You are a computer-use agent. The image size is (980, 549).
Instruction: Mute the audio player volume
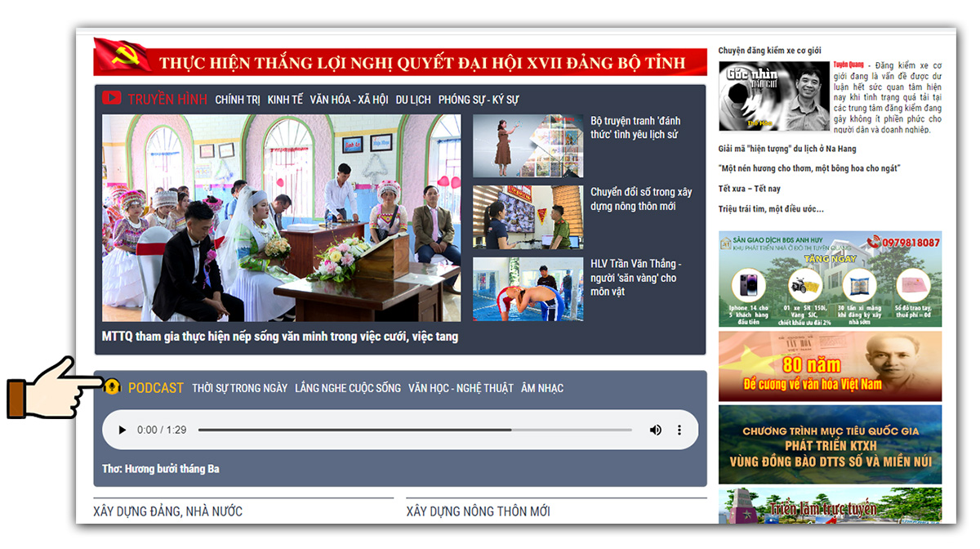655,430
